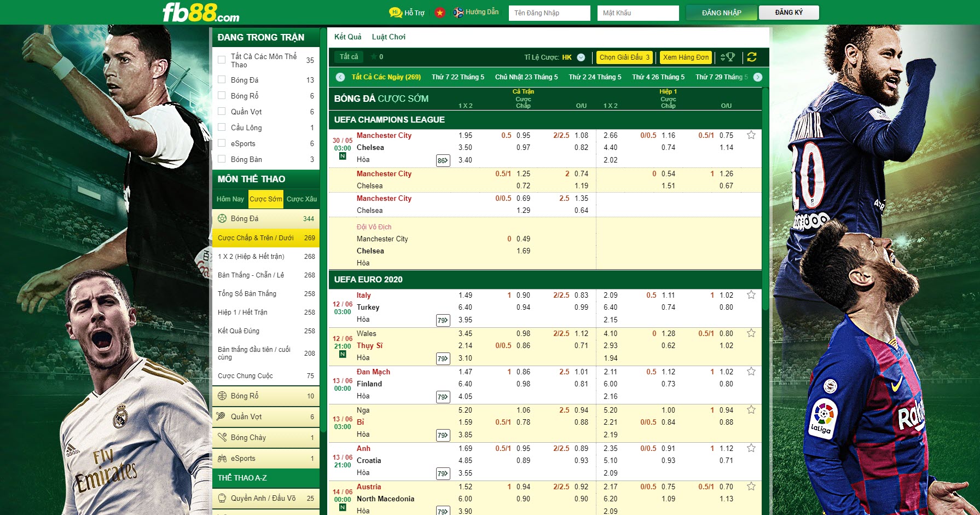Click the ĐĂNG NHẬP login button
Viewport: 980px width, 515px height.
[x=722, y=13]
